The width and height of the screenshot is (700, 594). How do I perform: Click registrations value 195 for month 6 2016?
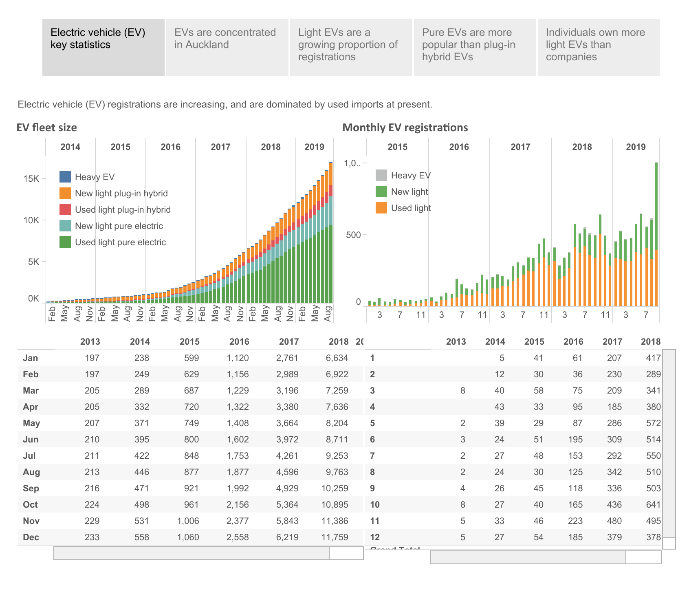[x=575, y=440]
